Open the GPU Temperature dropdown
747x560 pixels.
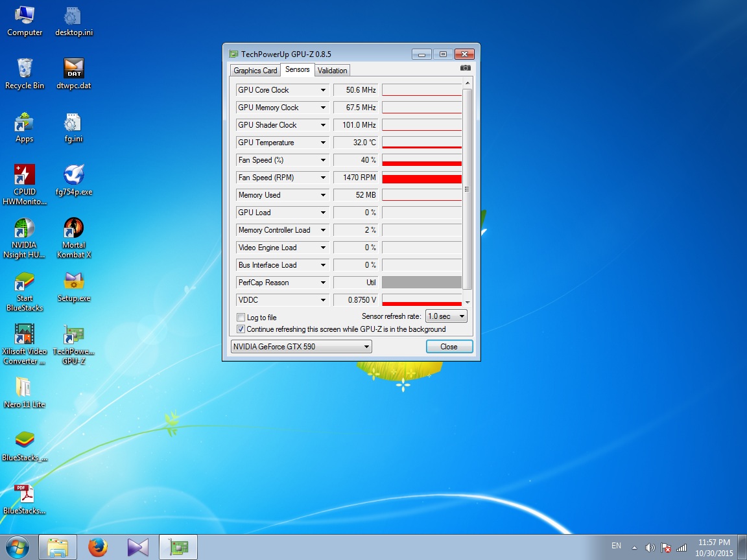click(323, 143)
